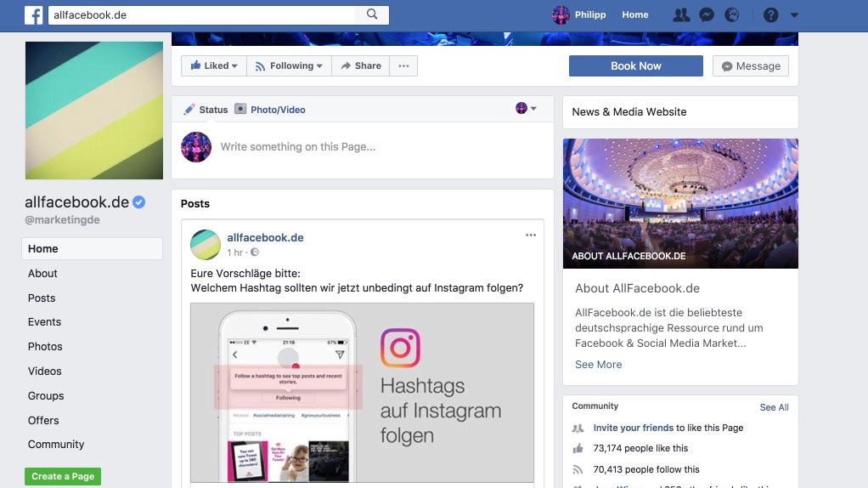
Task: Open the post options ellipsis menu
Action: click(x=531, y=235)
